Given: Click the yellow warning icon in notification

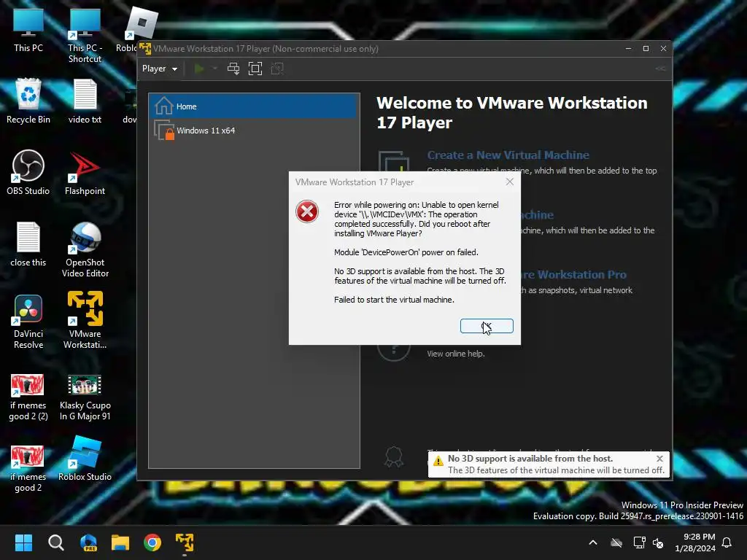Looking at the screenshot, I should coord(438,461).
